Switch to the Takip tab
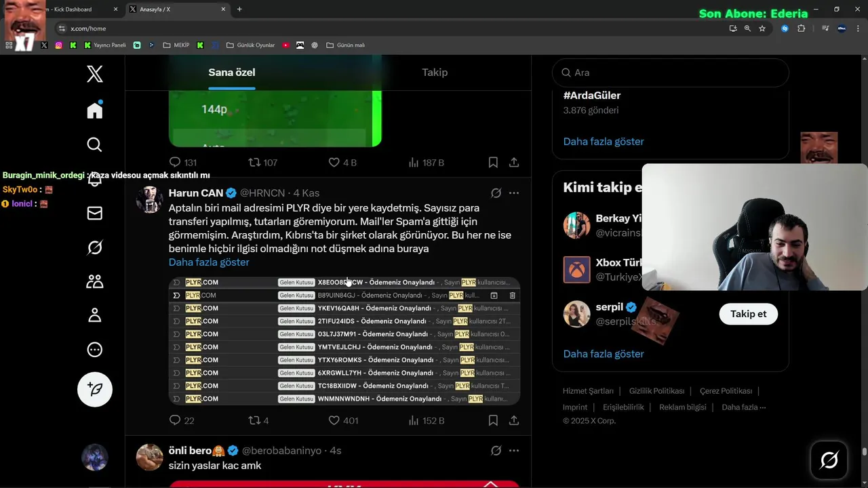This screenshot has width=868, height=488. pos(435,73)
